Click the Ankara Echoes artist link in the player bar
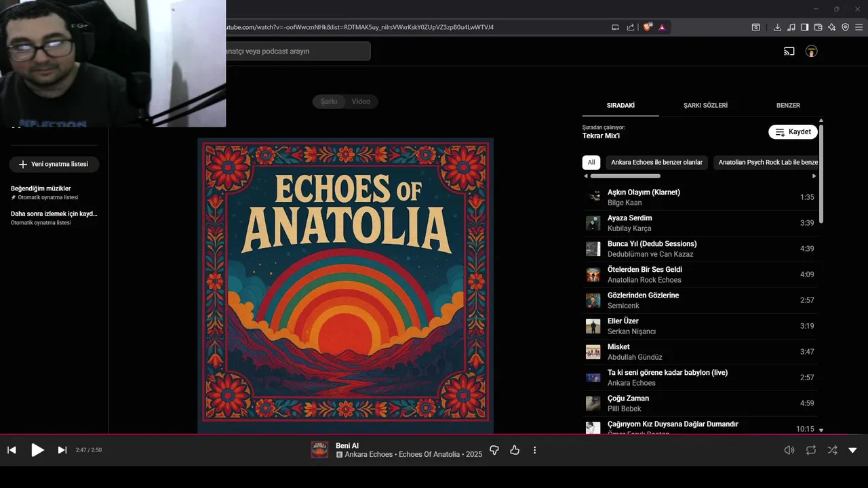Viewport: 868px width, 488px height. click(369, 454)
